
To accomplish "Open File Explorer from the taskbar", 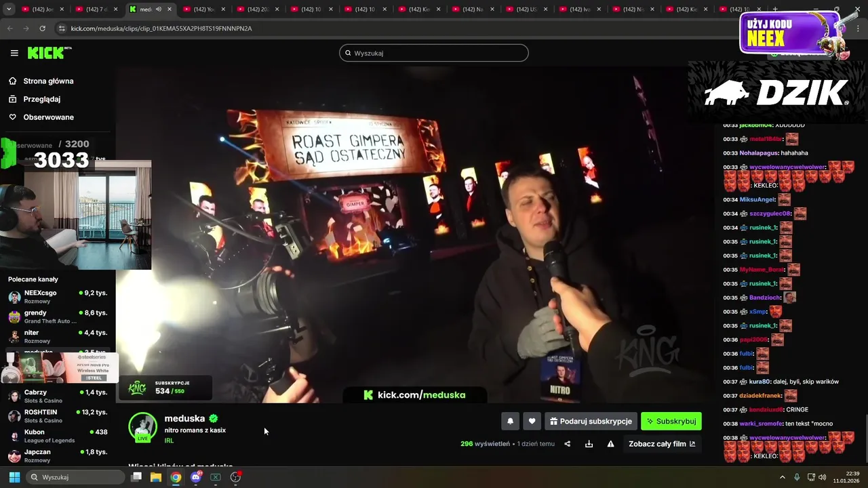I will (156, 477).
